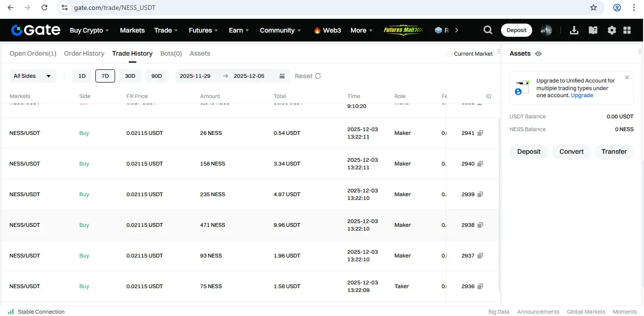This screenshot has height=316, width=644.
Task: Open the orders panel menu lines icon
Action: click(x=499, y=51)
